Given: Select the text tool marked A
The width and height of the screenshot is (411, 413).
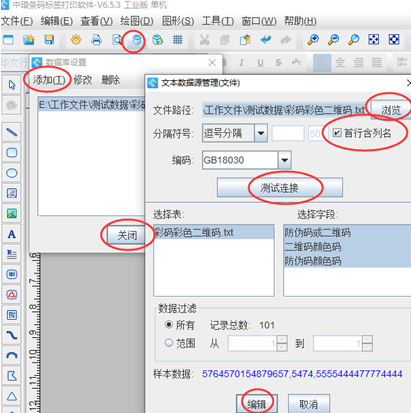Looking at the screenshot, I should tap(12, 234).
